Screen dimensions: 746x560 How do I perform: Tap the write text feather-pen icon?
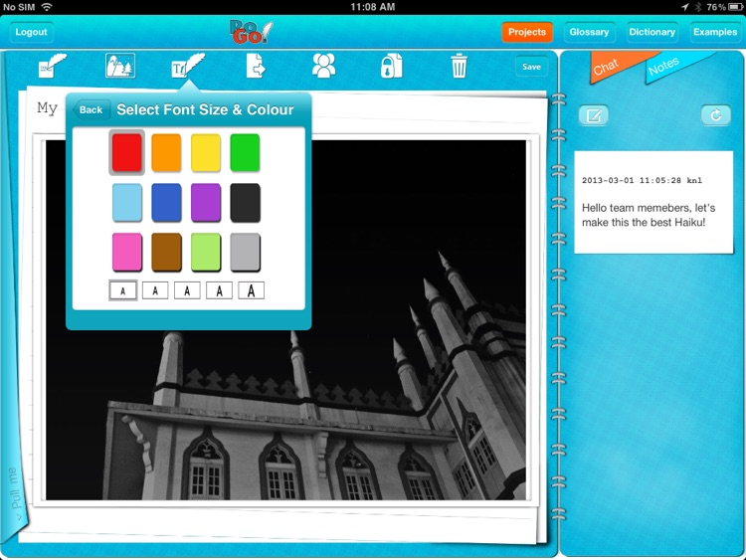point(51,68)
